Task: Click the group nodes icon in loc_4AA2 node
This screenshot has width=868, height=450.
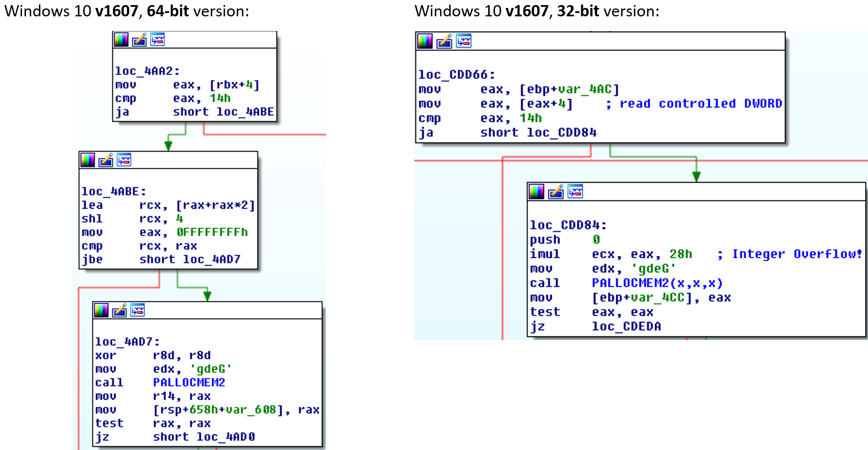Action: coord(157,40)
